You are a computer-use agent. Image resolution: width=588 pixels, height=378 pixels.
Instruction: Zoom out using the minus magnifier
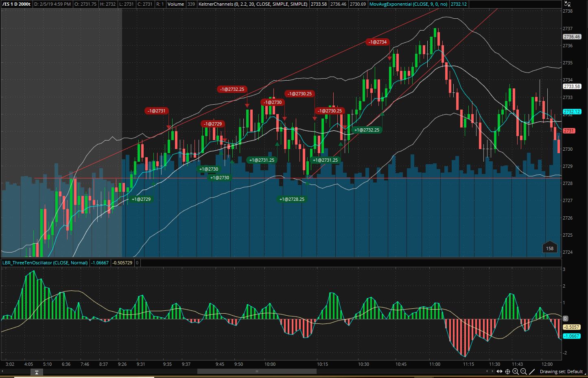coord(524,371)
